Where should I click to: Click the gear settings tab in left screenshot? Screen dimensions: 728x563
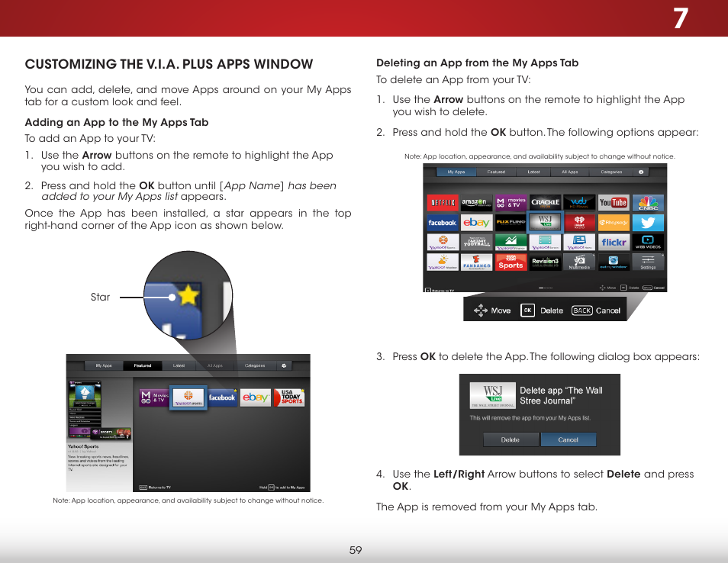point(284,365)
